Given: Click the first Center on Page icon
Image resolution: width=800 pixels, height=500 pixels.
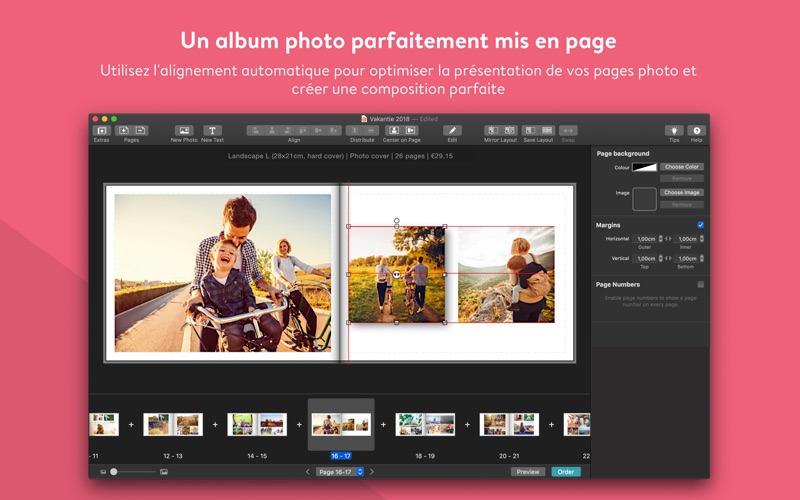Looking at the screenshot, I should click(393, 131).
